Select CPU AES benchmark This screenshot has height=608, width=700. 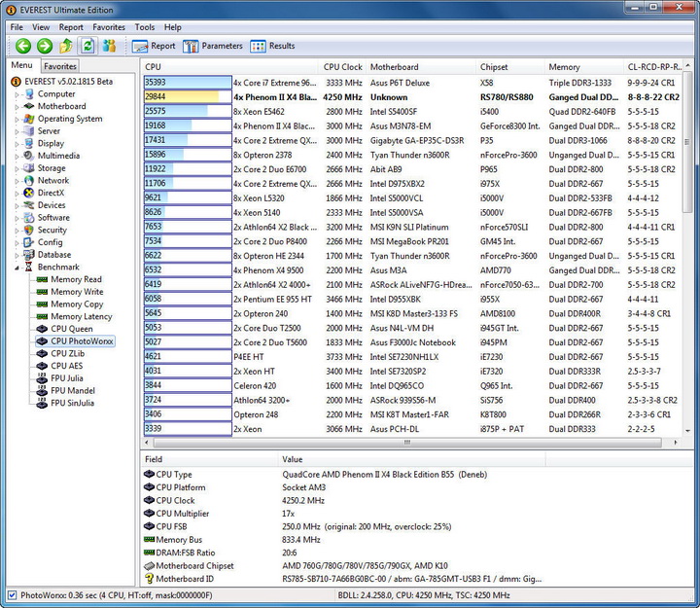tap(66, 366)
